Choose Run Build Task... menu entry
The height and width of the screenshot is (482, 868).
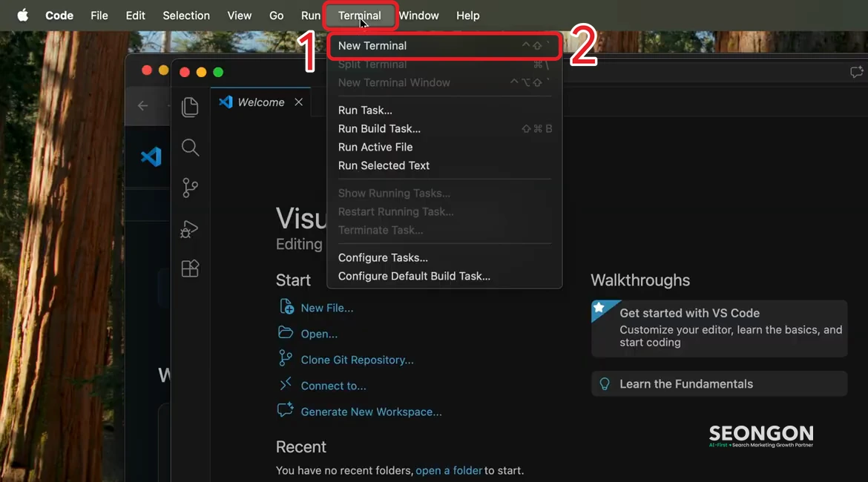(444, 128)
